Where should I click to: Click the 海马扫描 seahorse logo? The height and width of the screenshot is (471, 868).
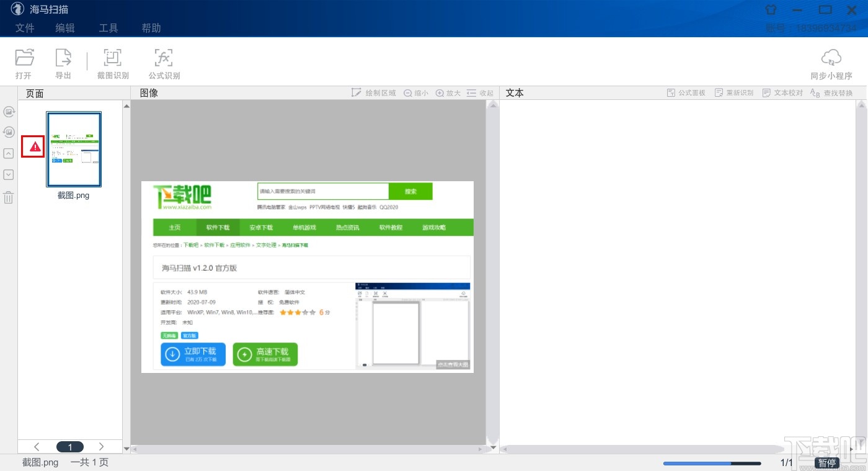(17, 9)
